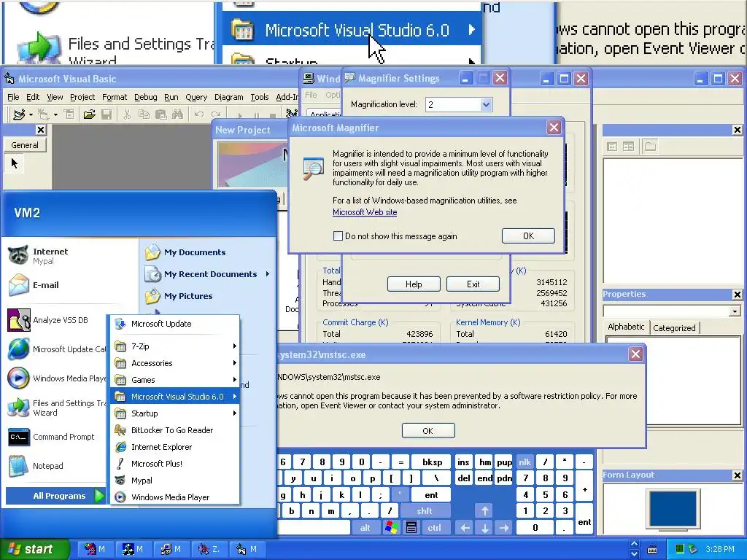Click the bksp key on on-screen keyboard
747x560 pixels.
pos(432,462)
